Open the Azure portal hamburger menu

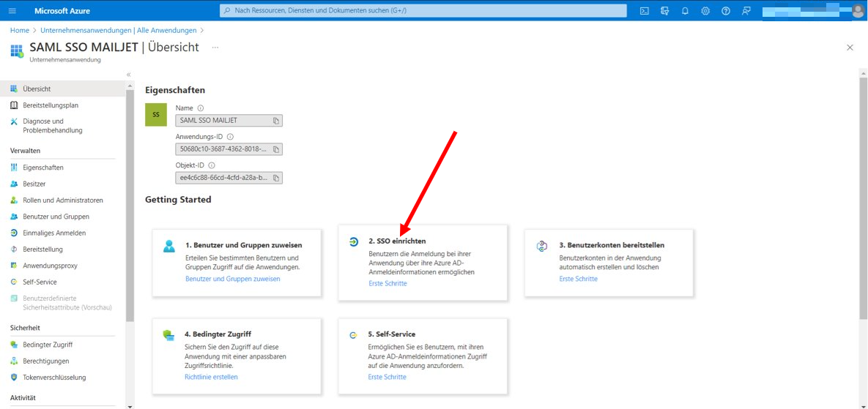click(12, 10)
